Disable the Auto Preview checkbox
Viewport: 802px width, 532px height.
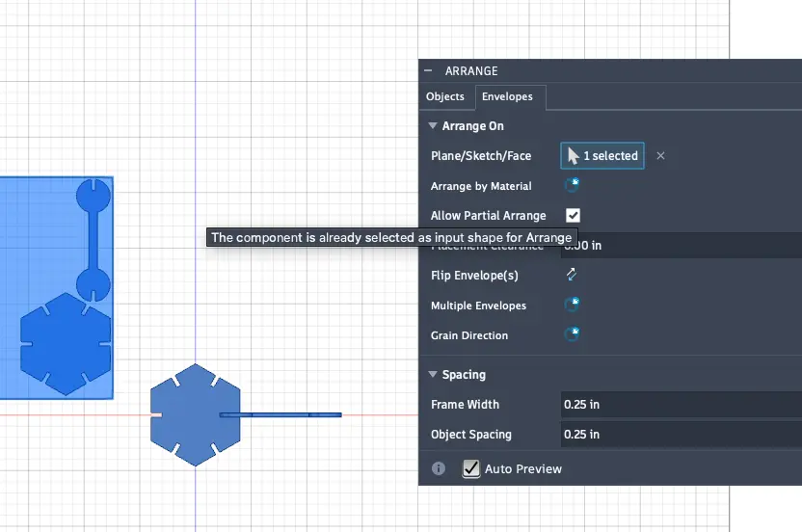coord(470,468)
